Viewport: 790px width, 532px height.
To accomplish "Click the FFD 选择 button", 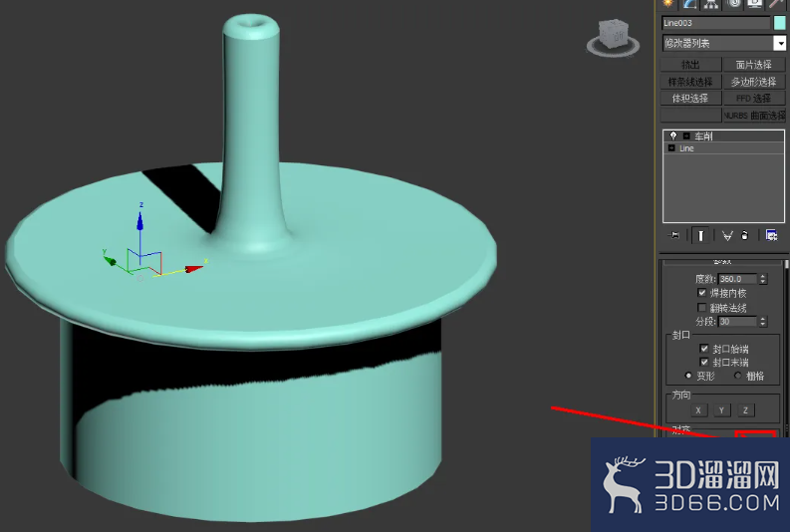I will click(x=754, y=99).
